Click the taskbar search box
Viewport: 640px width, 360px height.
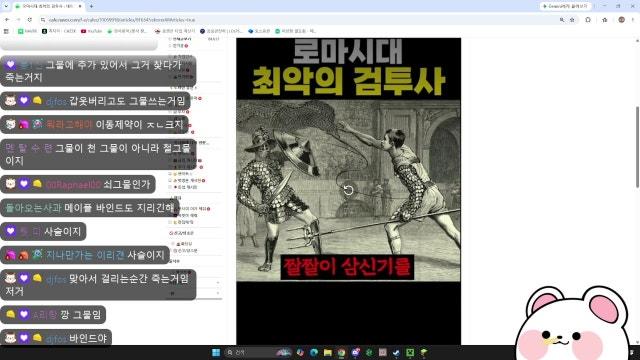pos(258,352)
